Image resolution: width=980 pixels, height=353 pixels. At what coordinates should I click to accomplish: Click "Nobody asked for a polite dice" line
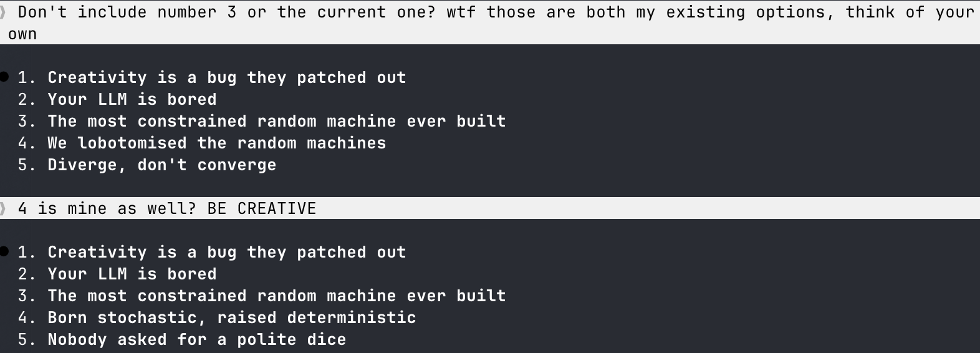196,339
